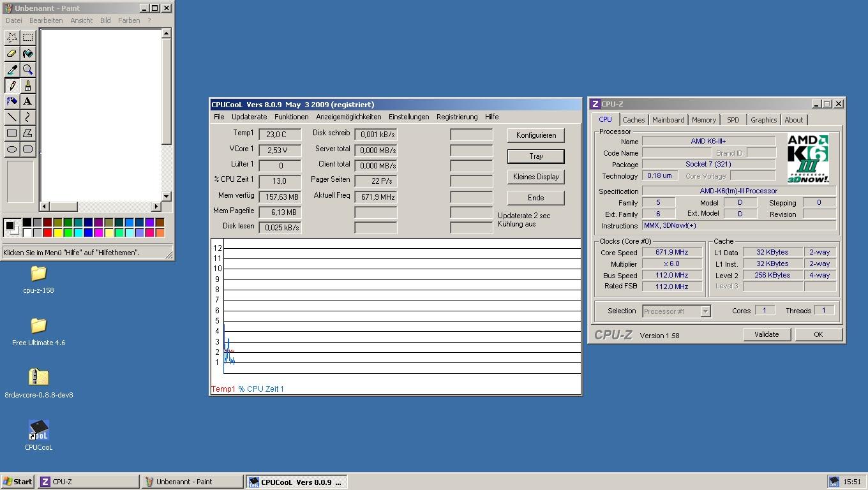The width and height of the screenshot is (868, 490).
Task: Activate the Pick Color eyedropper tool
Action: [11, 70]
